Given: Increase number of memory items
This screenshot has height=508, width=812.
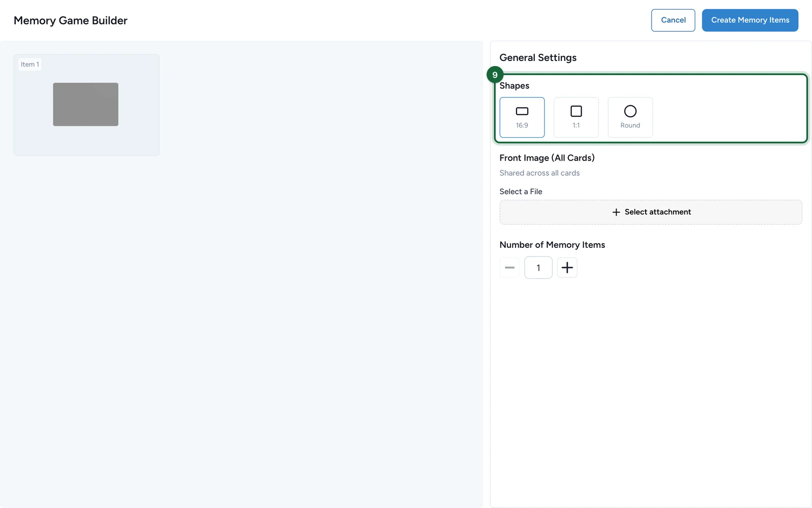Looking at the screenshot, I should pos(567,268).
